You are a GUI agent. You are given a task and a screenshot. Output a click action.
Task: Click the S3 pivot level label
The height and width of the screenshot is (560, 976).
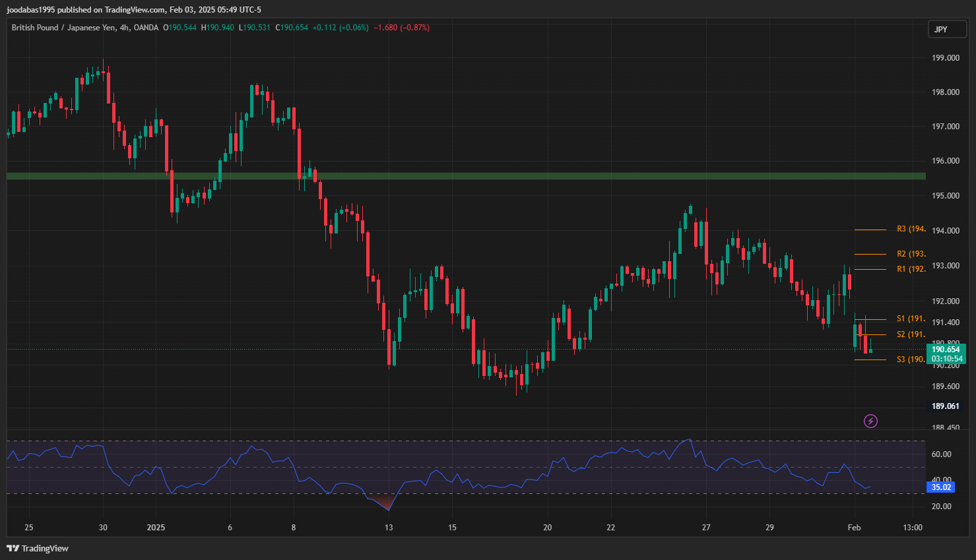[911, 359]
